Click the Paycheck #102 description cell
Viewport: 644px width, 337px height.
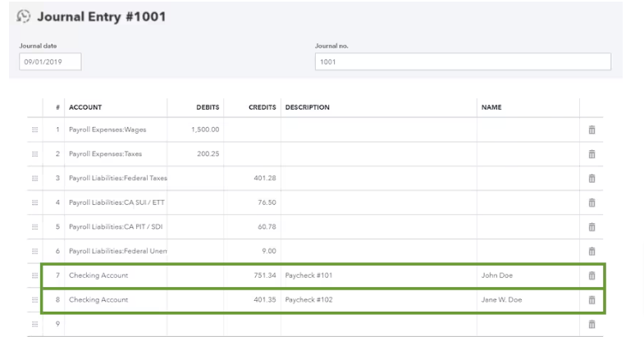click(377, 300)
